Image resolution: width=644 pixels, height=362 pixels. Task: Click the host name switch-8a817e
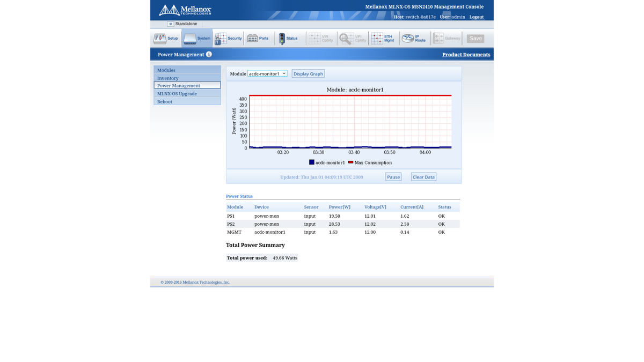[420, 17]
